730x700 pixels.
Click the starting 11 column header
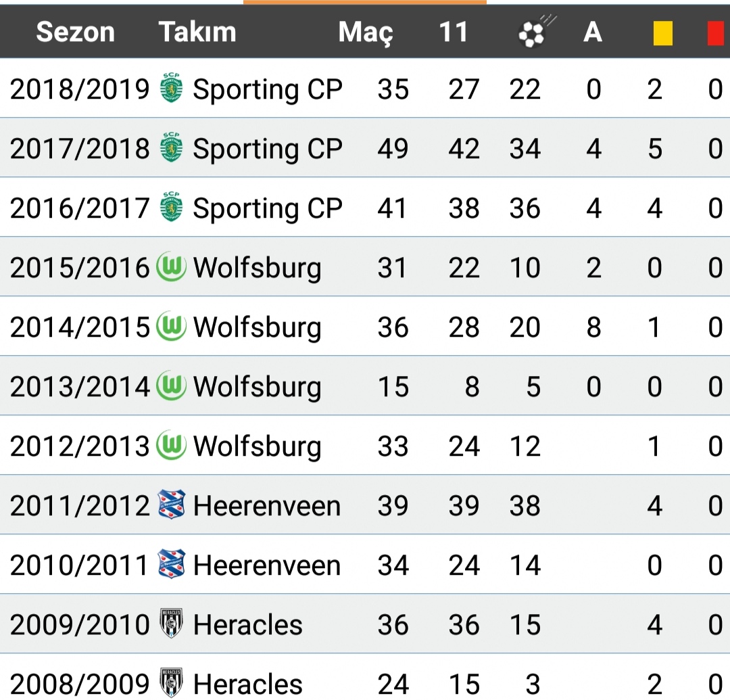[x=453, y=32]
